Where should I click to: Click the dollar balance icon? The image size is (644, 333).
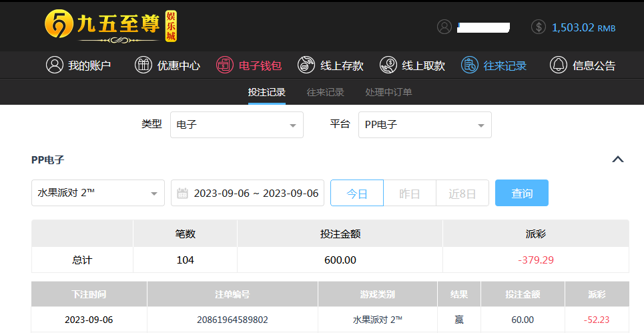pyautogui.click(x=539, y=27)
